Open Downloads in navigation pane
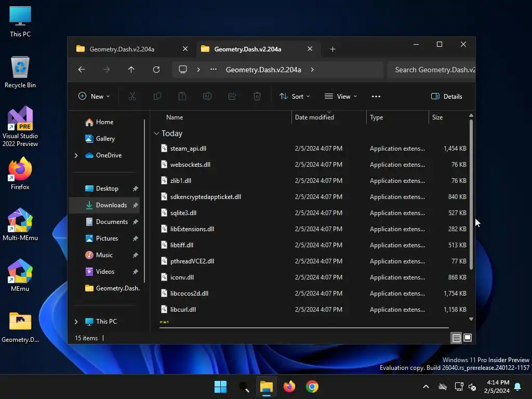The height and width of the screenshot is (399, 532). (104, 205)
